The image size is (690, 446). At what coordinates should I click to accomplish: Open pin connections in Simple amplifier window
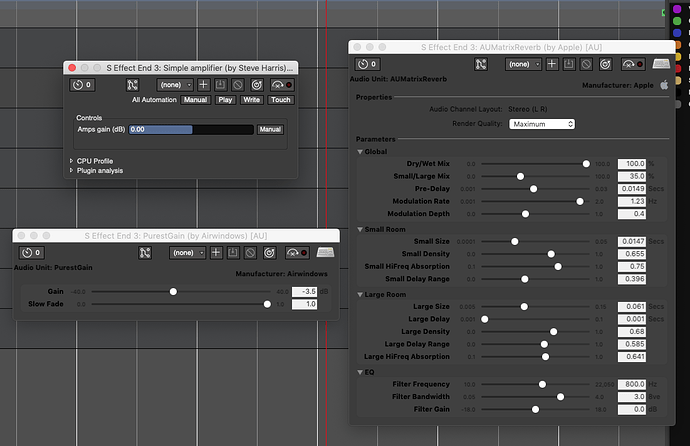tap(133, 85)
